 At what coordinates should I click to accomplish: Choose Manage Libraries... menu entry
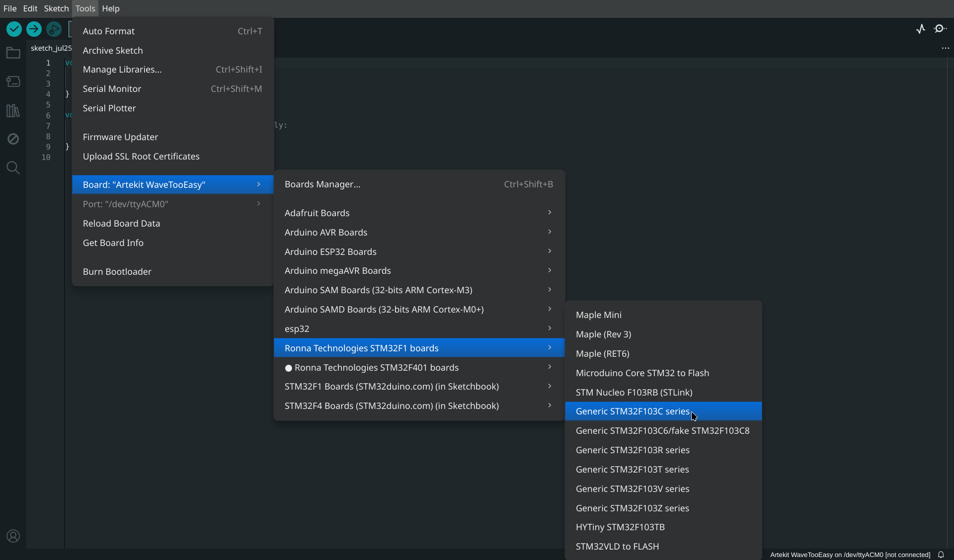click(x=172, y=70)
